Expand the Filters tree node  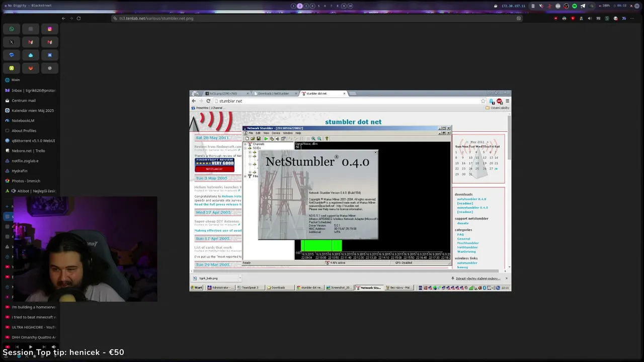(x=246, y=176)
